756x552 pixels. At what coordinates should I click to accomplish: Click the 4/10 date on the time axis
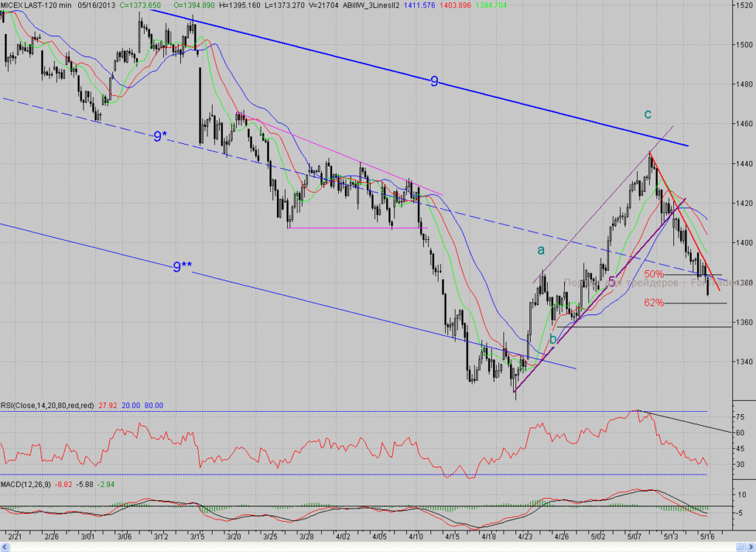(x=416, y=536)
